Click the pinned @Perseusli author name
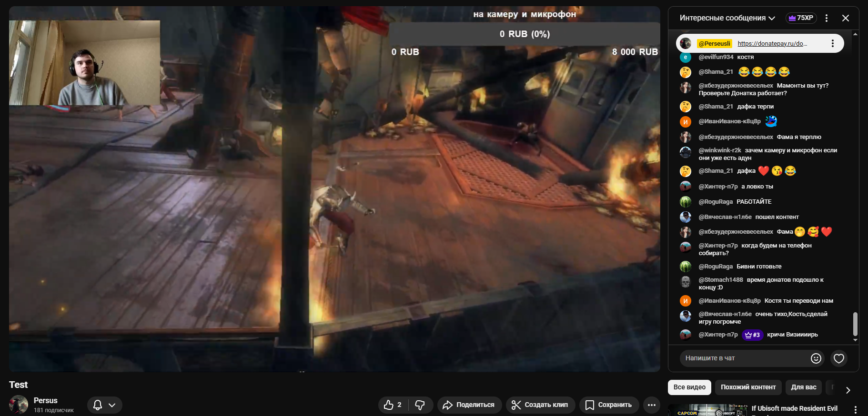This screenshot has height=416, width=868. pyautogui.click(x=714, y=44)
